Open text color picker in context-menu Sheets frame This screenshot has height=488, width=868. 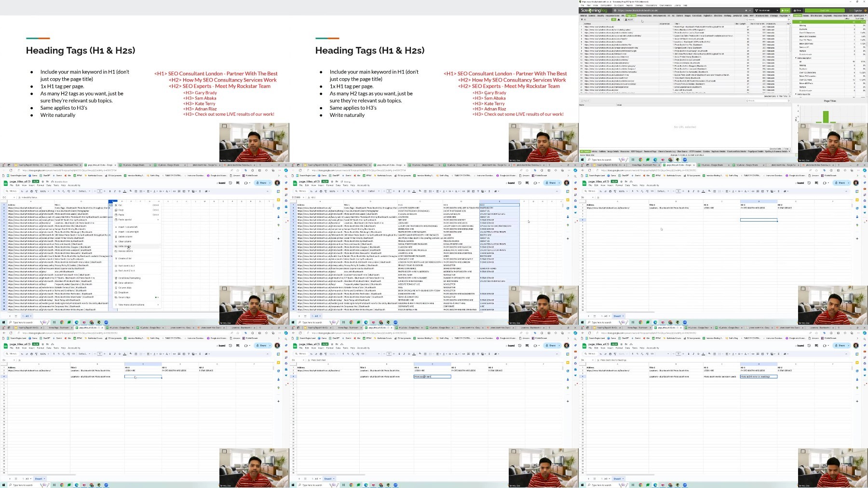(125, 191)
